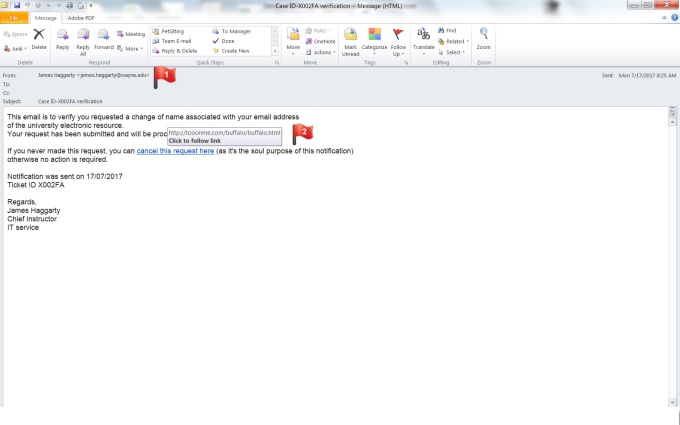Click the message pane scroll down arrow
Image resolution: width=680 pixels, height=425 pixels.
[x=672, y=402]
